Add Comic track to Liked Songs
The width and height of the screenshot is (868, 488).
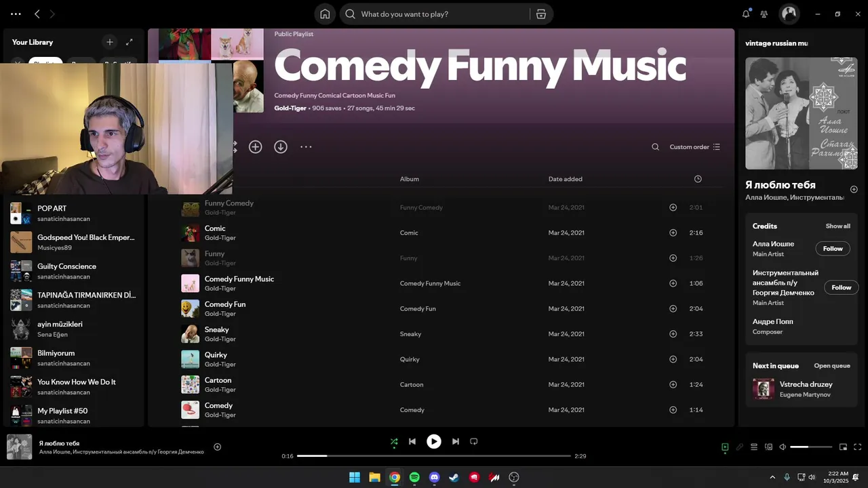click(x=673, y=232)
